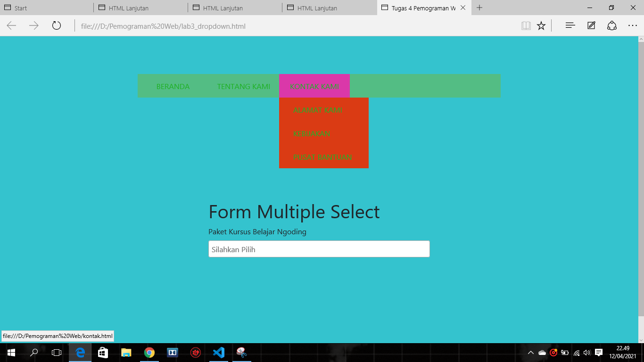This screenshot has height=362, width=644.
Task: Open Google Chrome from the taskbar
Action: [150, 353]
